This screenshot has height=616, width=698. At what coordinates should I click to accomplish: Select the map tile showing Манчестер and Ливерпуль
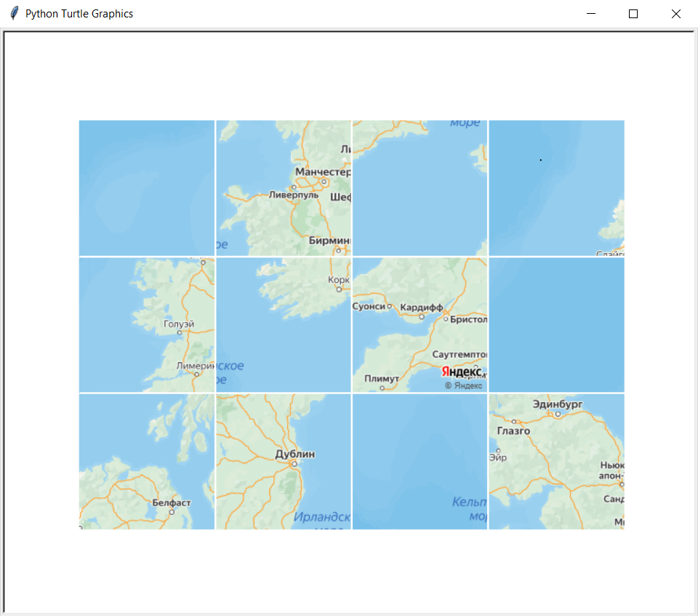pos(284,188)
